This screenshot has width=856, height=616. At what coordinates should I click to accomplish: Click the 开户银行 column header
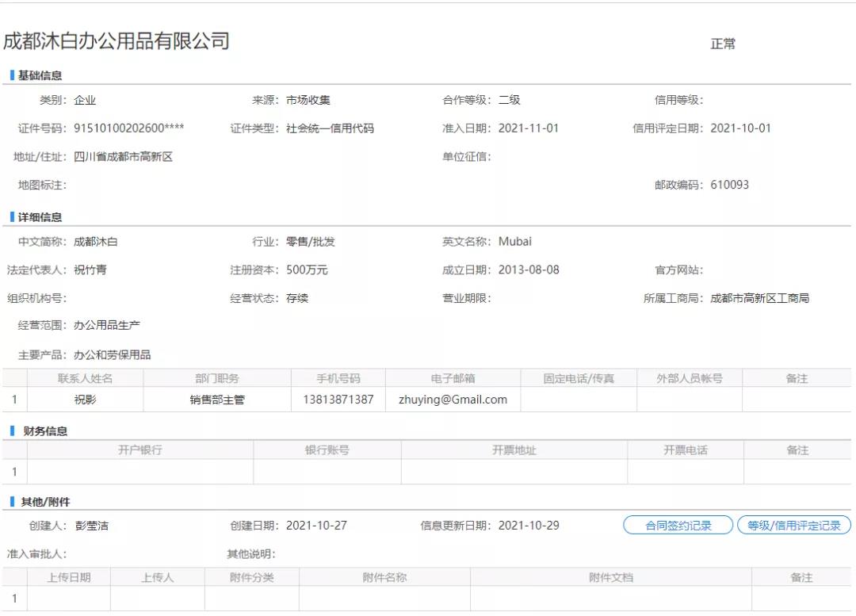tap(140, 450)
